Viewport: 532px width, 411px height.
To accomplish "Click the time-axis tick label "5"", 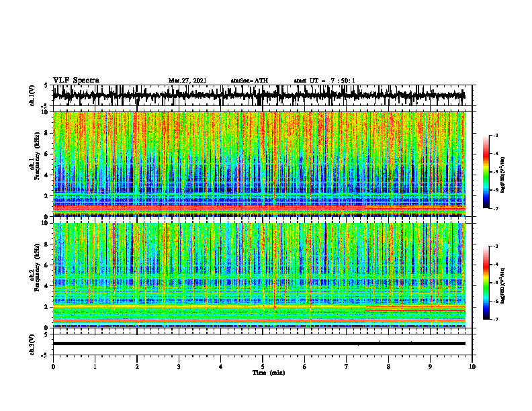I will pos(263,367).
